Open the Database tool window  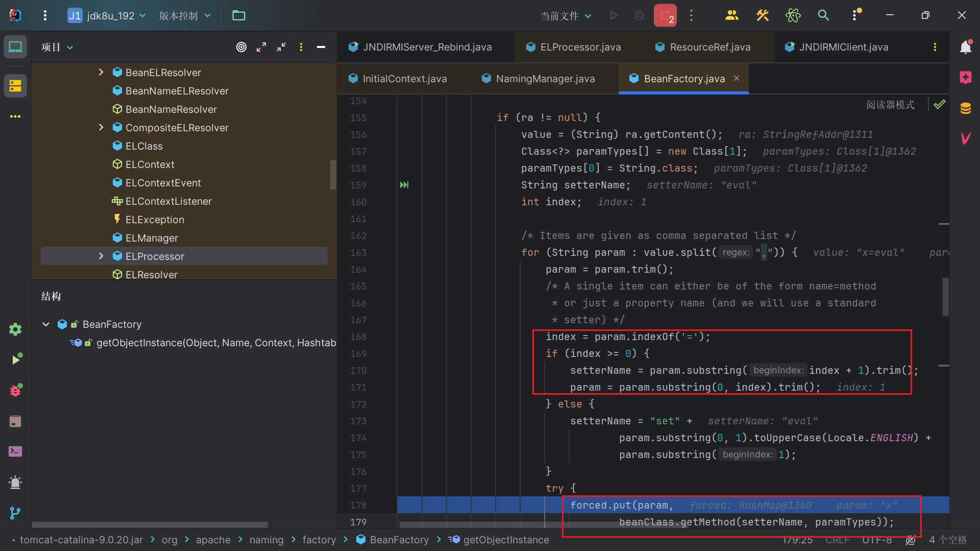point(965,108)
